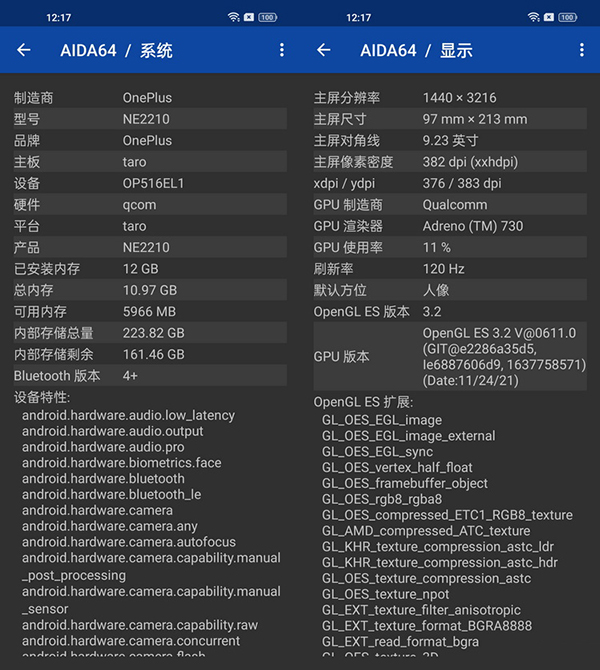The image size is (600, 670).
Task: Tap the battery indicator above the 系统 screen
Action: point(267,17)
